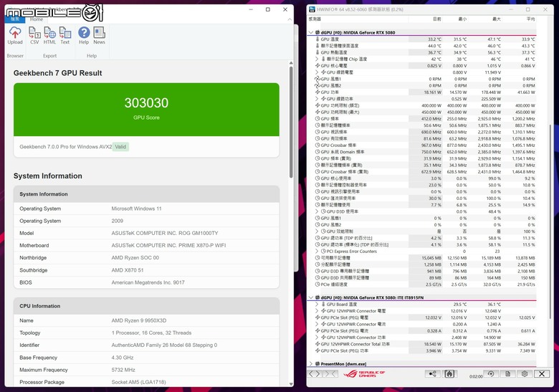Click the HWiNFO app icon in title bar
The width and height of the screenshot is (559, 392).
tap(312, 9)
